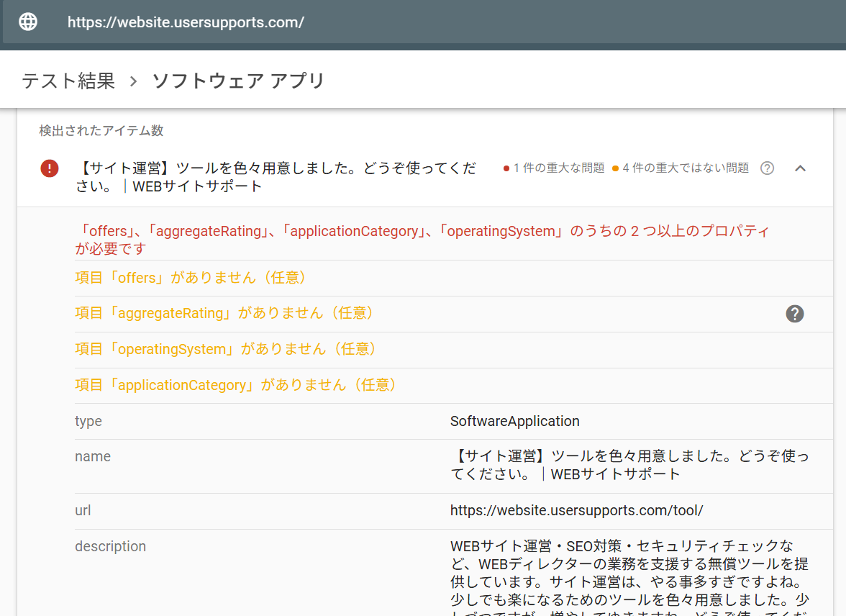Click the name property row
The height and width of the screenshot is (616, 846).
click(x=93, y=457)
